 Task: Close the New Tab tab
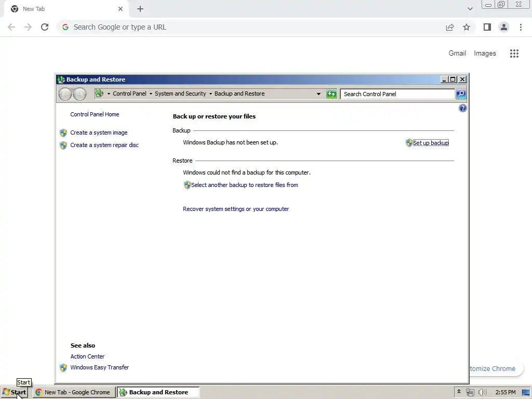pos(121,9)
